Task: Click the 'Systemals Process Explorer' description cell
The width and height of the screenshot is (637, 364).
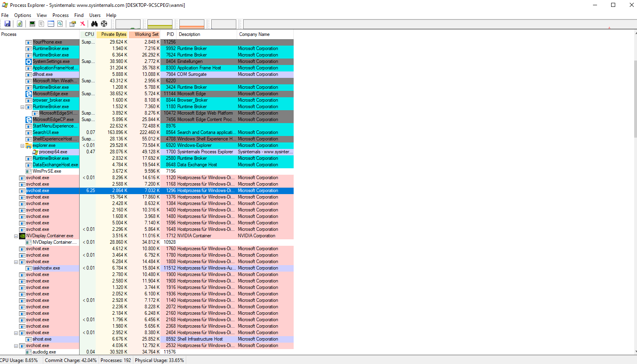Action: [x=205, y=152]
